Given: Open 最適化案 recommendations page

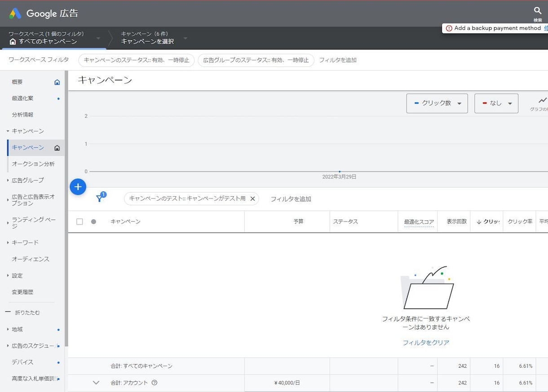Looking at the screenshot, I should 22,98.
